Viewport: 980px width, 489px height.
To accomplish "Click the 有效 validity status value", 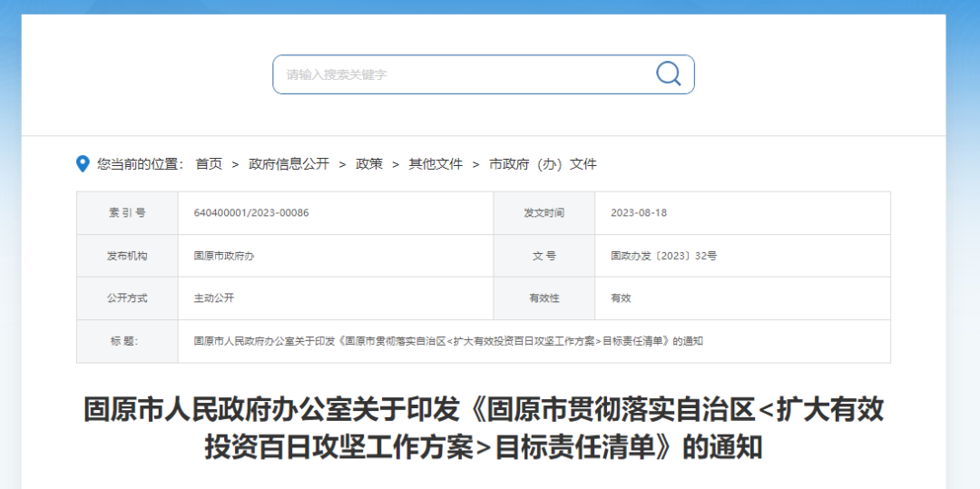I will (621, 298).
